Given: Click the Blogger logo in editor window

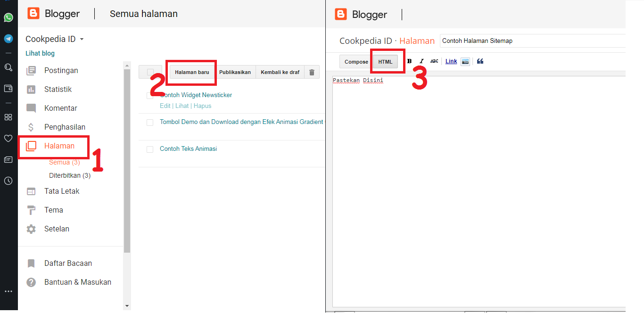Looking at the screenshot, I should 340,14.
